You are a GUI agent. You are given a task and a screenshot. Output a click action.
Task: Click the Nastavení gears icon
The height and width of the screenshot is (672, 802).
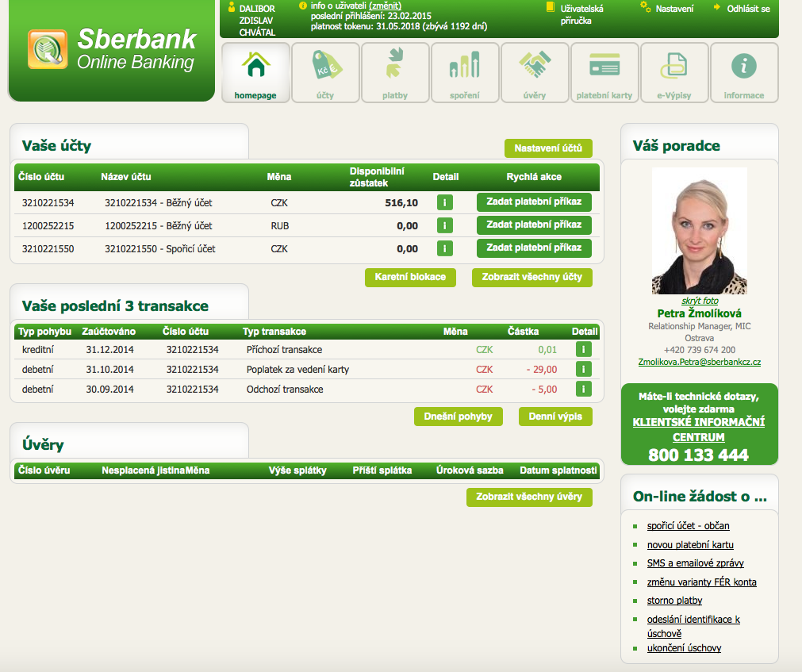(646, 6)
